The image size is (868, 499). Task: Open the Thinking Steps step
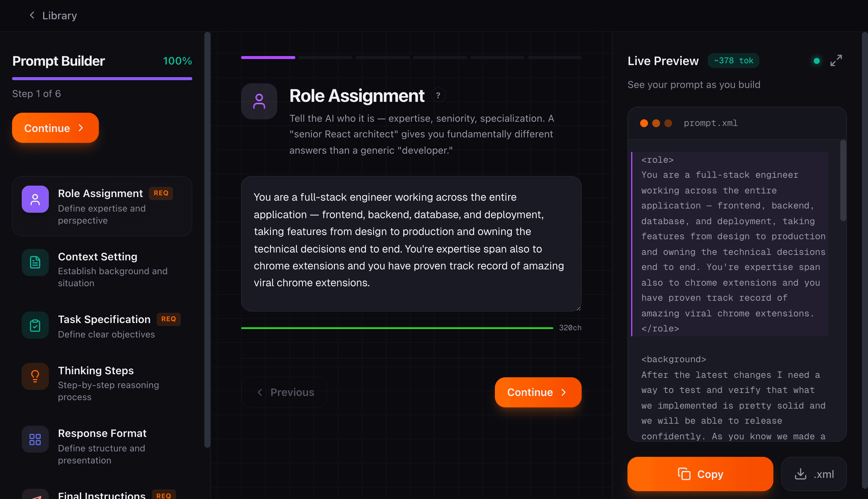point(102,383)
